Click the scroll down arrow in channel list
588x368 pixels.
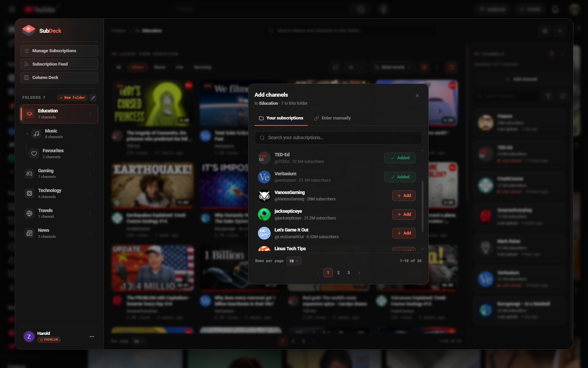click(x=423, y=249)
